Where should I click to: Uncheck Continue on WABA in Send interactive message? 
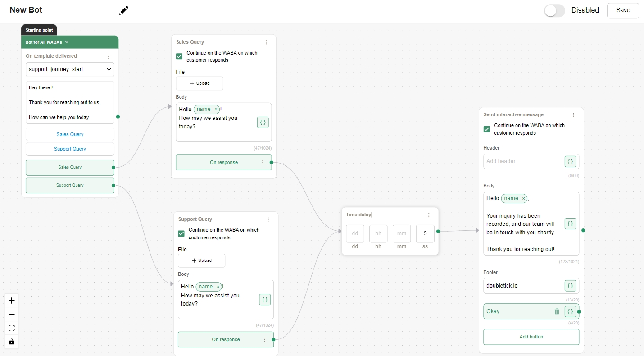click(x=487, y=129)
